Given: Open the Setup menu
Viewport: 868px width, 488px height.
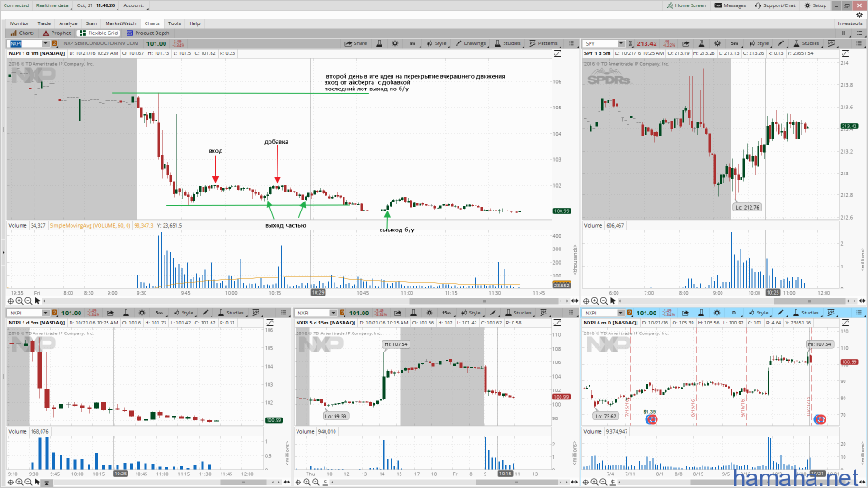Looking at the screenshot, I should pyautogui.click(x=816, y=5).
